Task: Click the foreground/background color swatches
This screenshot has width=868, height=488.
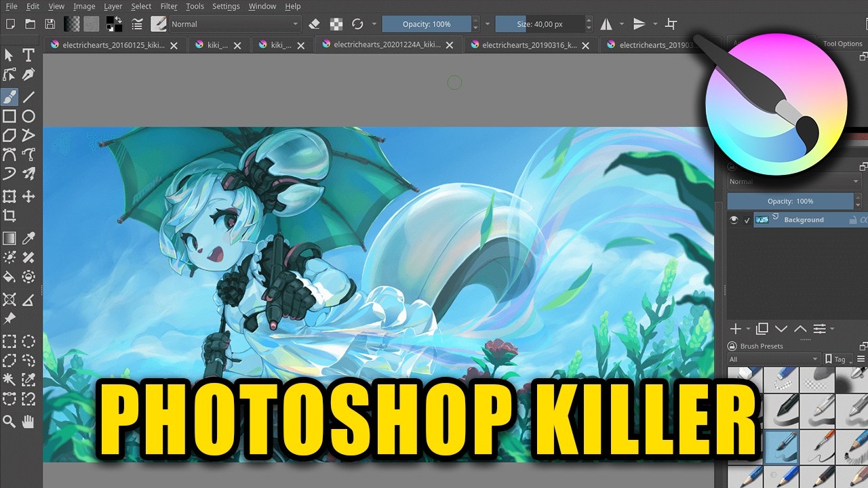Action: pos(114,24)
